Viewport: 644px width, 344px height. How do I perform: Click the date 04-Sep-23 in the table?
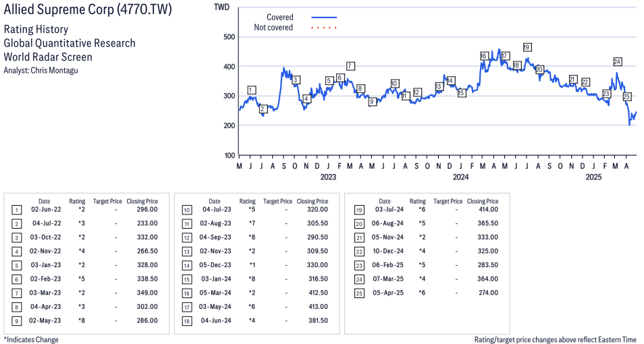(x=215, y=237)
